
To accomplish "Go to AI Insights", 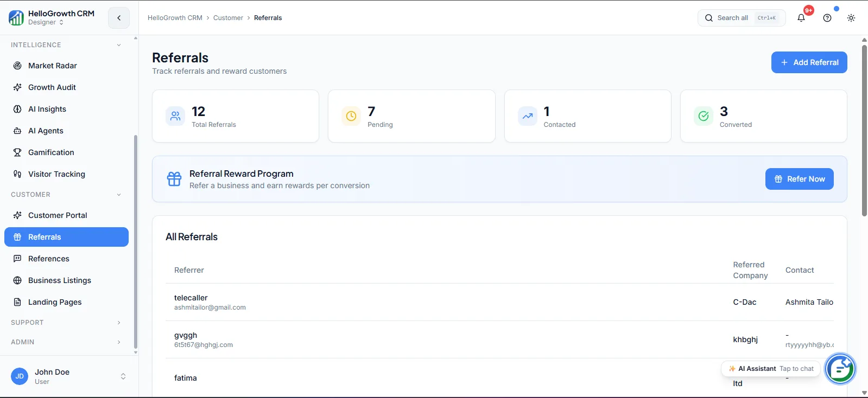I will click(x=66, y=109).
